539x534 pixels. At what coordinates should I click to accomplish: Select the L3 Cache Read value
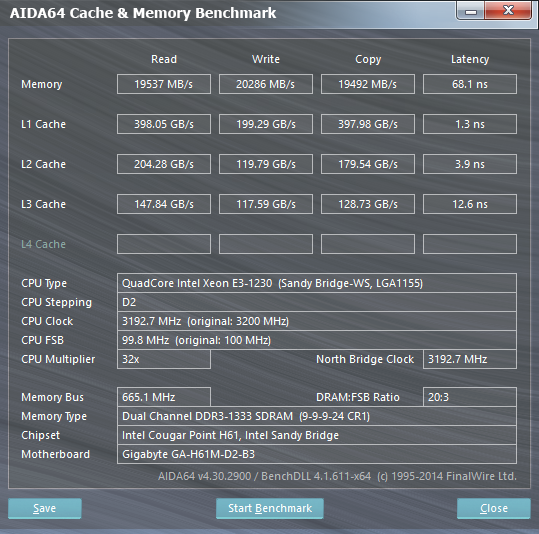point(164,204)
